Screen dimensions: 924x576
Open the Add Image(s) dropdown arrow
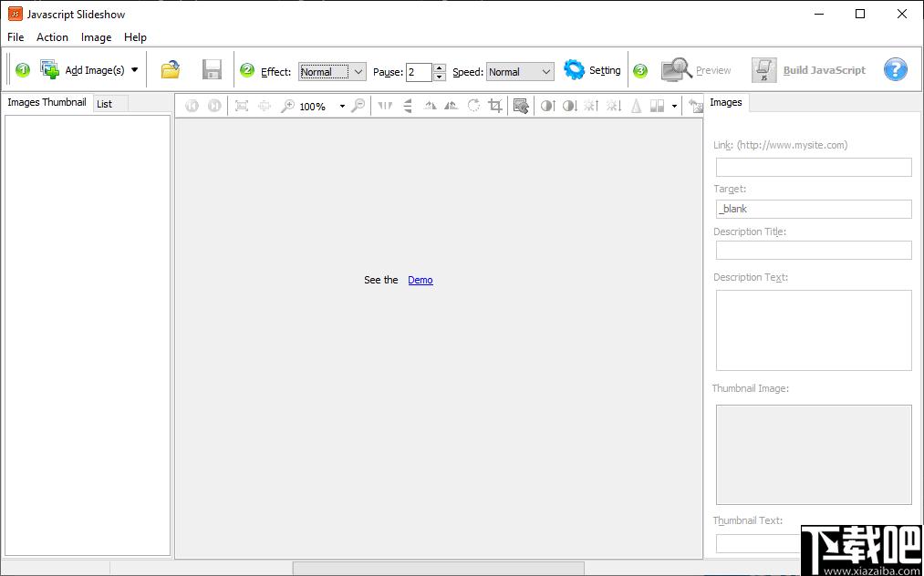(134, 69)
